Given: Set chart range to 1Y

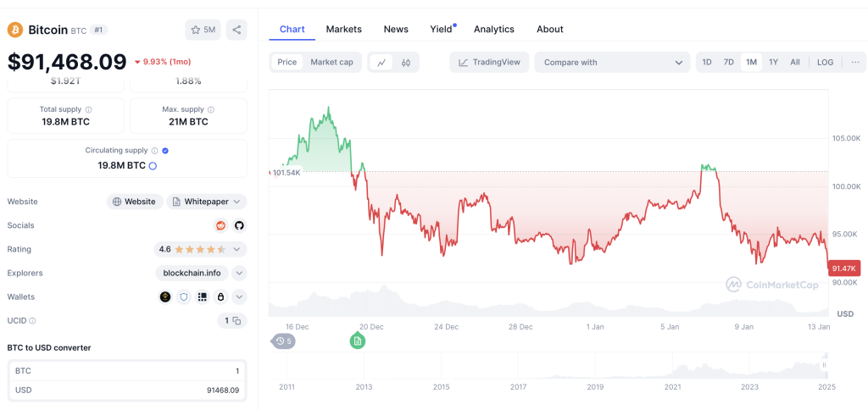Looking at the screenshot, I should pos(773,63).
